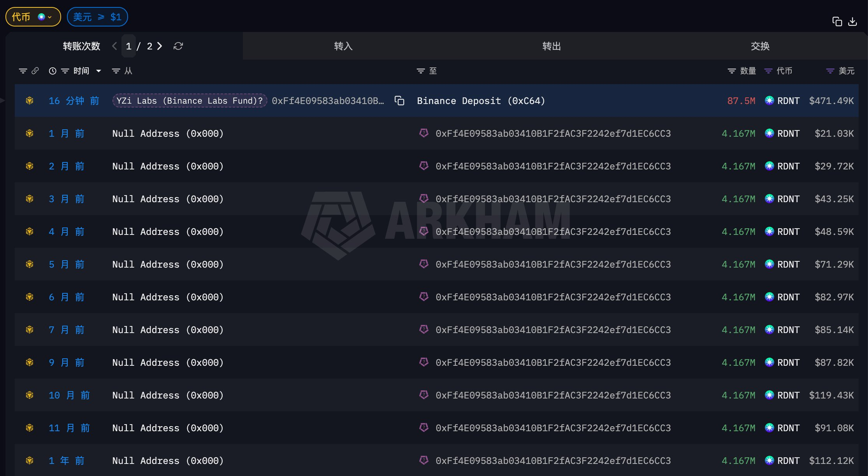Screen dimensions: 868x476
Task: Switch to the 转入 tab
Action: (x=343, y=46)
